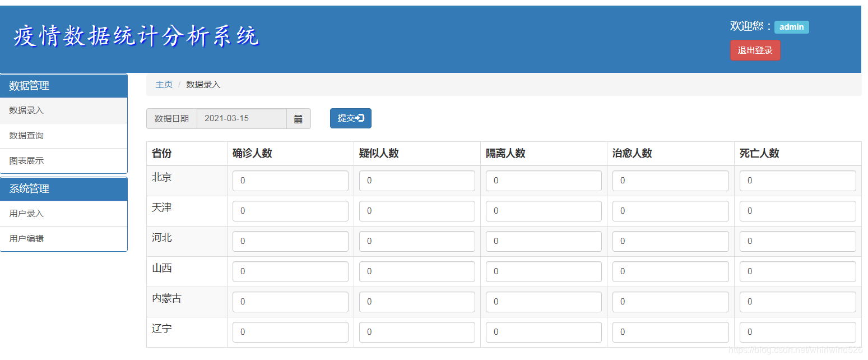868x360 pixels.
Task: Focus 河北 死亡人数 input
Action: pos(798,242)
